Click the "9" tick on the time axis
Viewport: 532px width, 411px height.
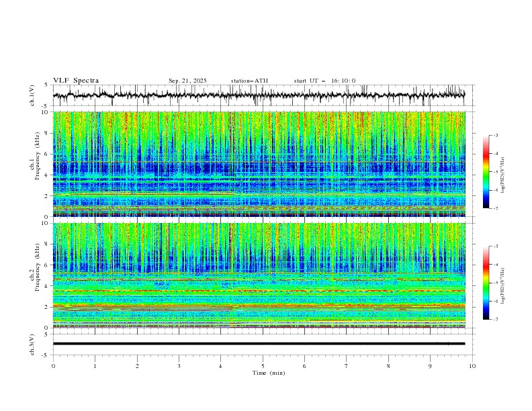430,366
